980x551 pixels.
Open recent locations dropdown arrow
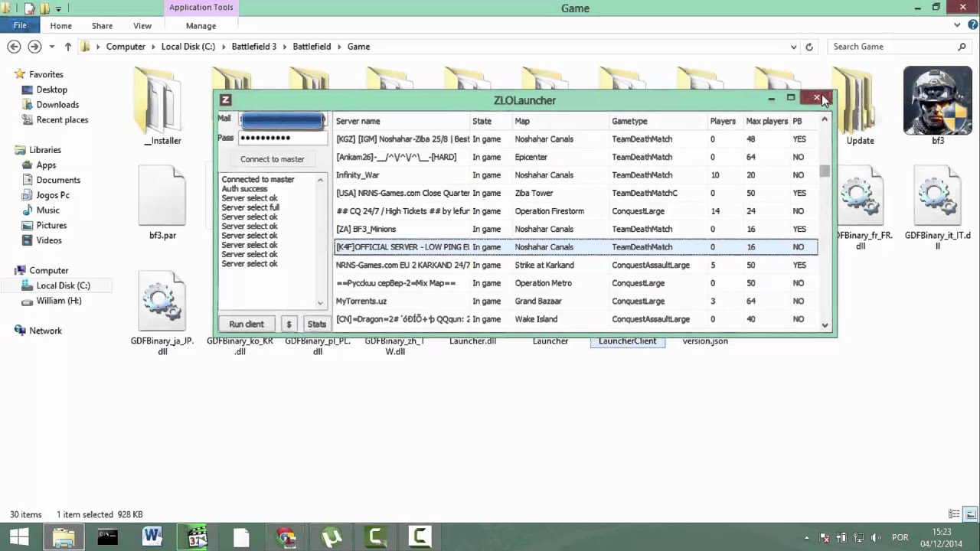pos(51,47)
